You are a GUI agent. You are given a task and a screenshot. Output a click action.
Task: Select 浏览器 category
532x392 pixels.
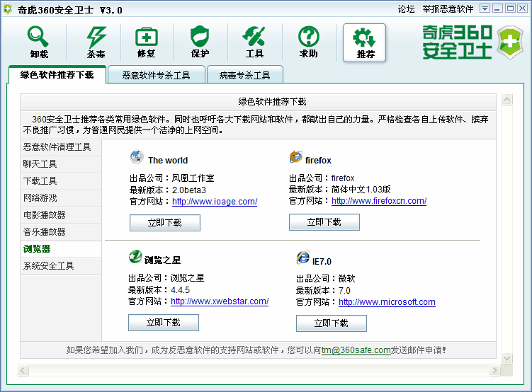pos(61,249)
